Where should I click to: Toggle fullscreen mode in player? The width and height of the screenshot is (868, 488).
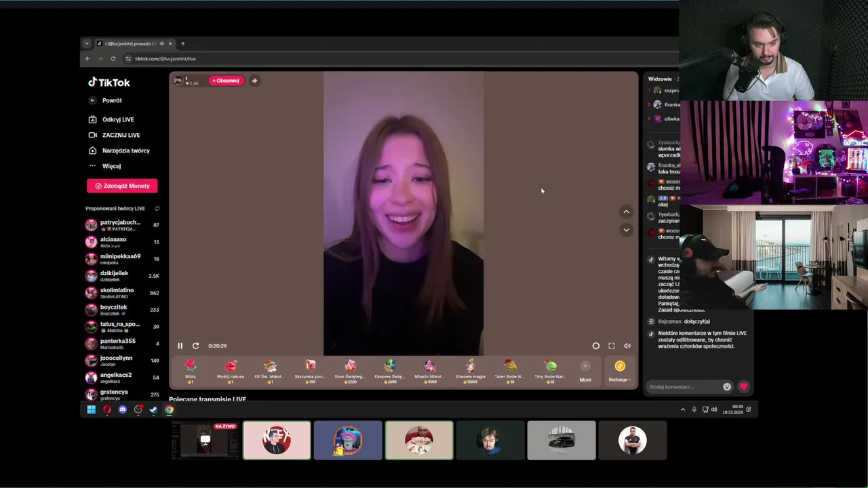612,346
